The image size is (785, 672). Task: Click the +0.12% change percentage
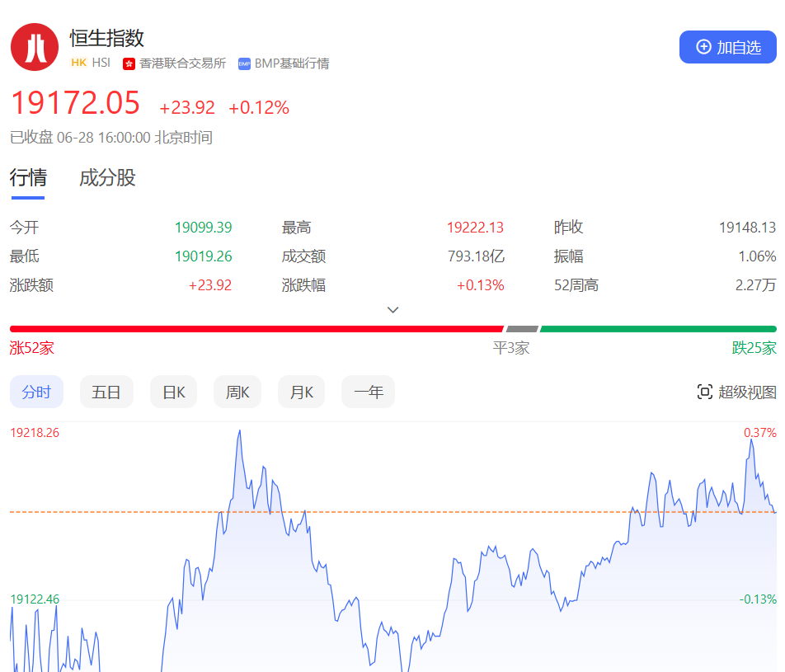[259, 108]
